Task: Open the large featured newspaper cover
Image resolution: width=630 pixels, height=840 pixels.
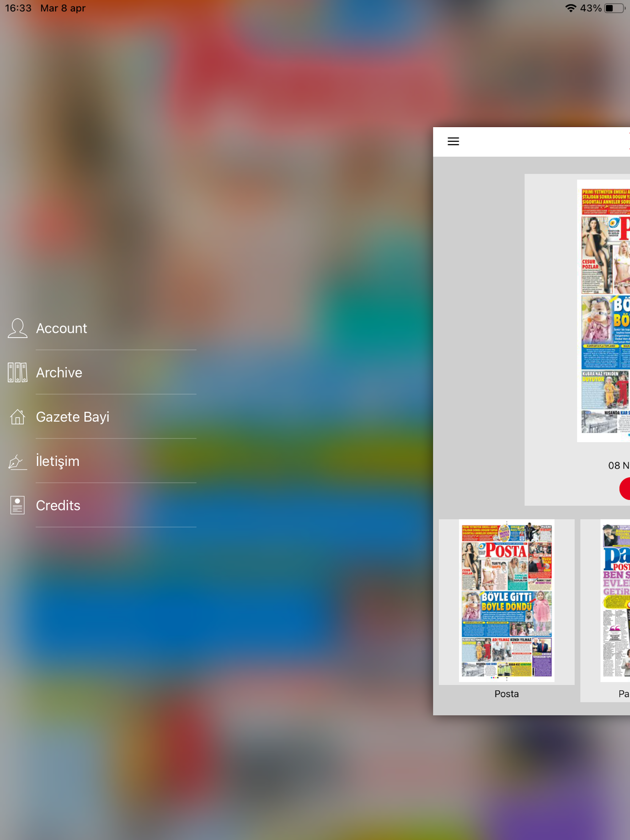Action: [x=604, y=311]
